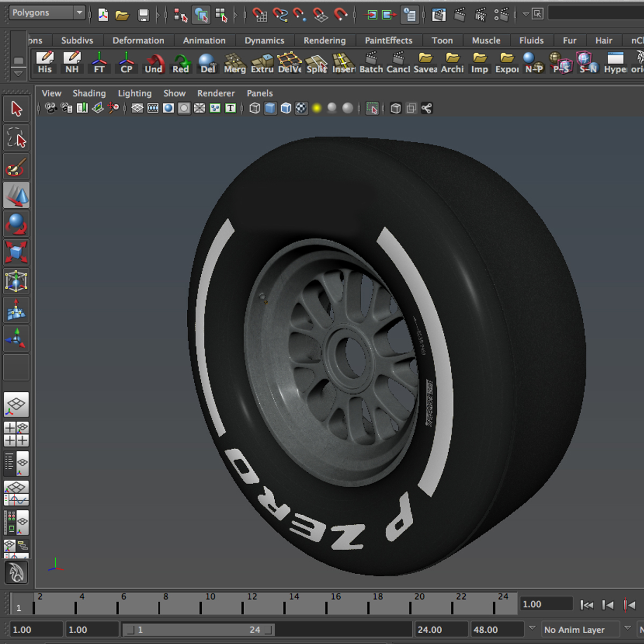Click the Del shelf button
Image resolution: width=644 pixels, height=644 pixels.
(x=207, y=63)
